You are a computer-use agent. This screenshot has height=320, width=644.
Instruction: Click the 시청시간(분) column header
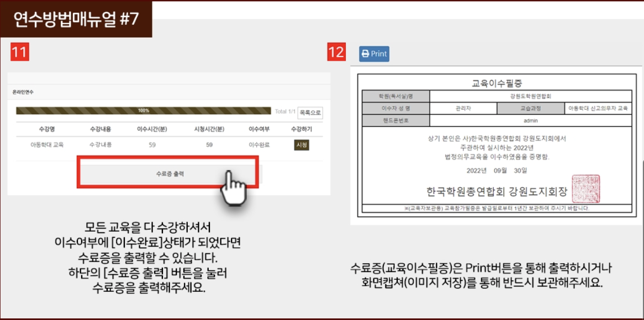tap(209, 129)
